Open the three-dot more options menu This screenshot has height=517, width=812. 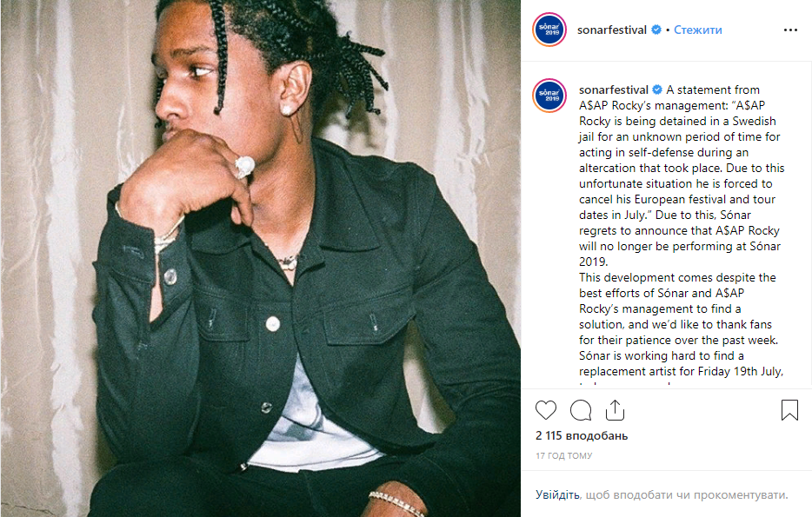(x=791, y=30)
